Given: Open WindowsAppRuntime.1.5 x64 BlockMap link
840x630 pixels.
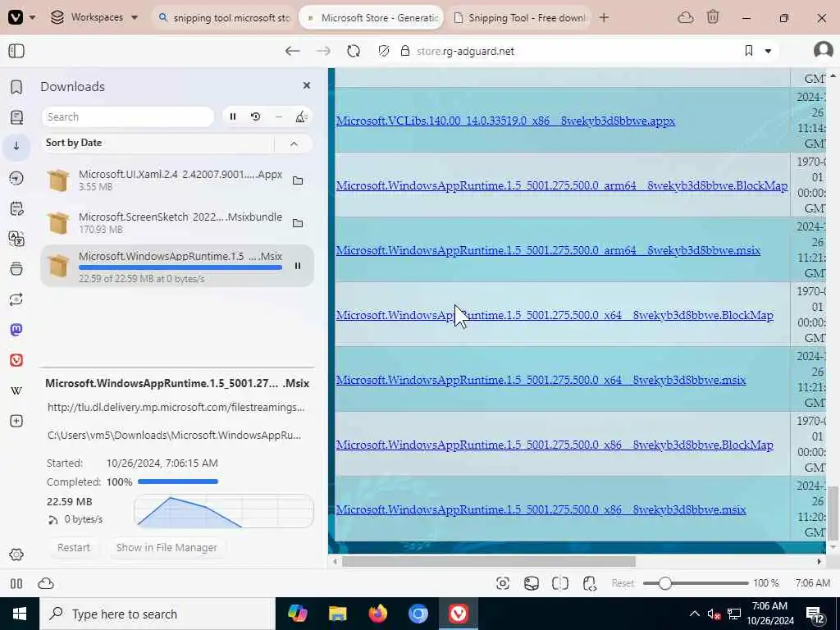Looking at the screenshot, I should pyautogui.click(x=555, y=315).
